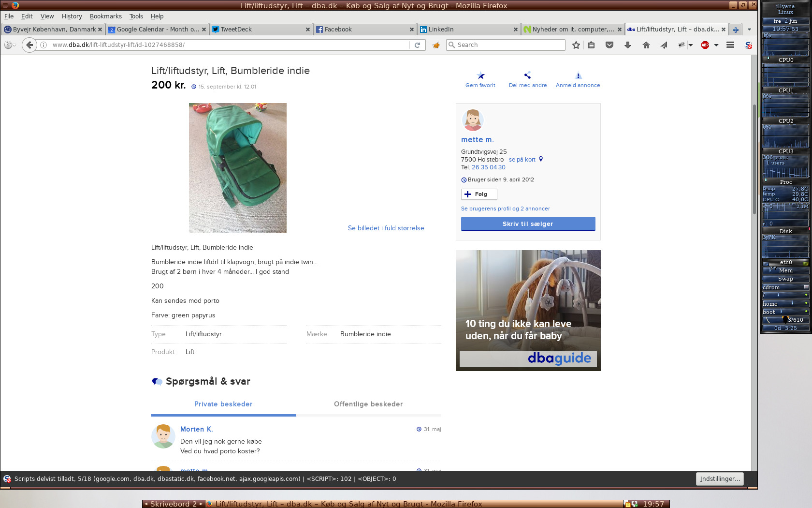The height and width of the screenshot is (508, 812).
Task: Switch to the Offentlige beskeder tab
Action: (368, 404)
